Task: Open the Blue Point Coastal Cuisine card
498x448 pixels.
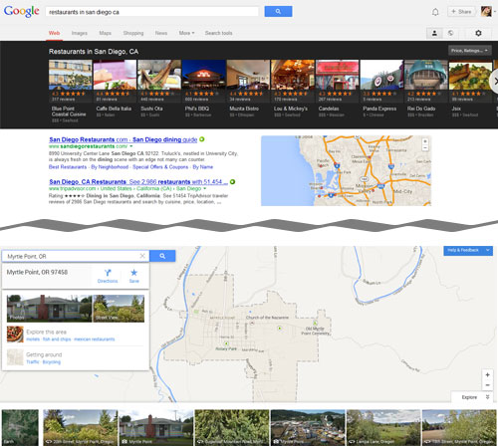Action: click(70, 92)
